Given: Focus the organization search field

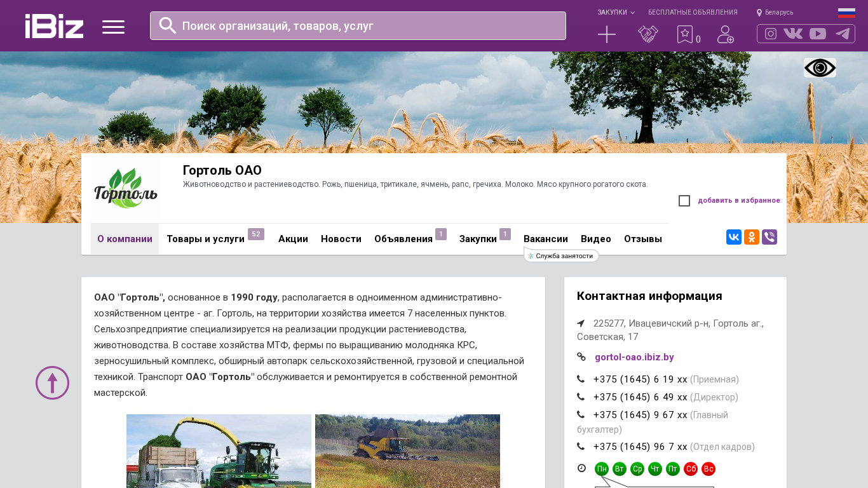Looking at the screenshot, I should point(358,26).
